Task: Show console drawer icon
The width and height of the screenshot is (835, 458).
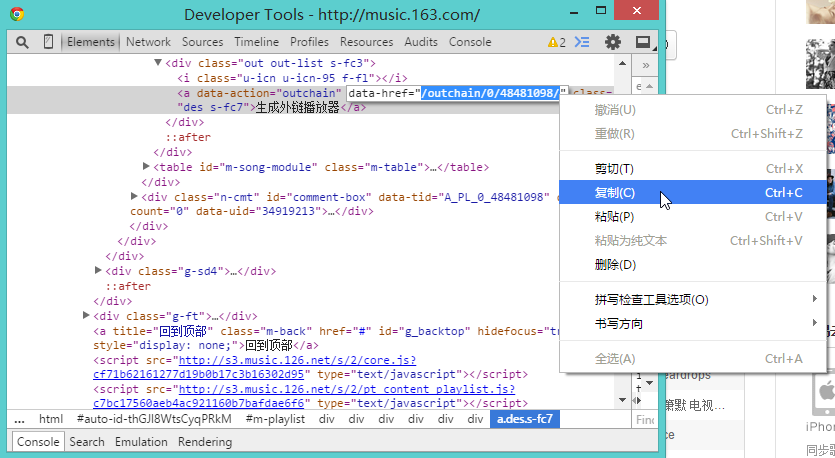Action: pos(582,42)
